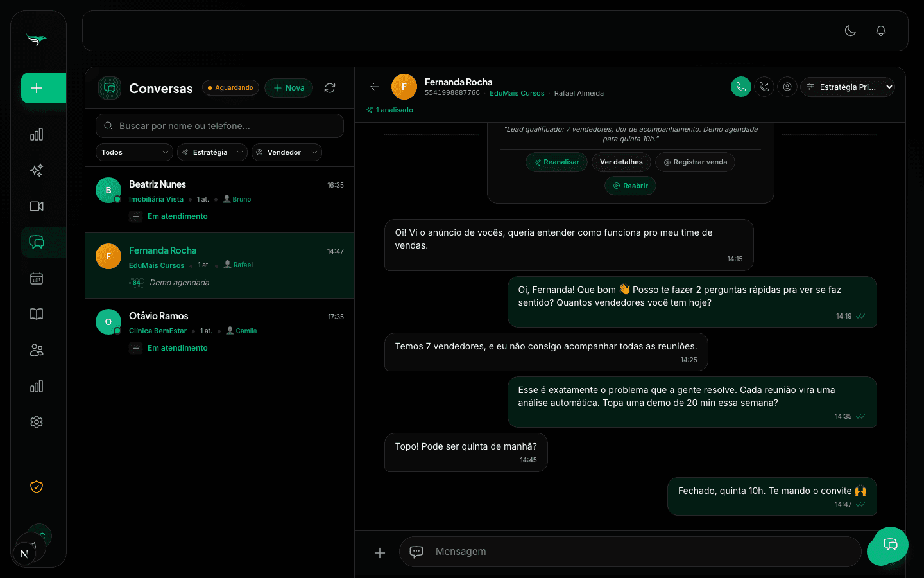Click the Camila seller label
This screenshot has width=924, height=578.
pos(241,331)
